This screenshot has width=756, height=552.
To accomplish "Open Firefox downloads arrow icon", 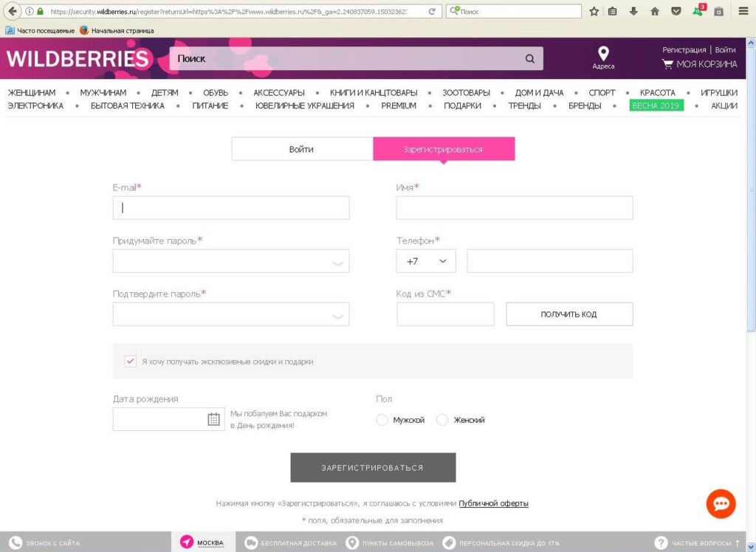I will click(x=633, y=11).
